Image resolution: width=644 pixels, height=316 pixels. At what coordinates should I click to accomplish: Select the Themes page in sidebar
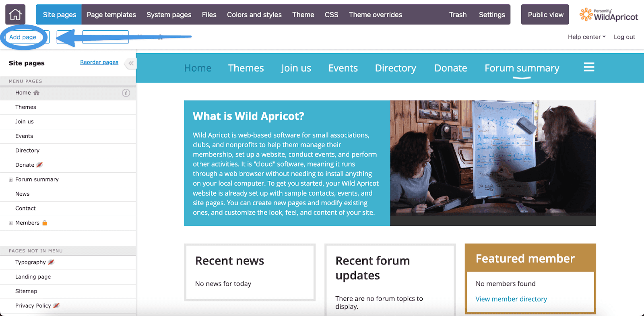point(68,107)
